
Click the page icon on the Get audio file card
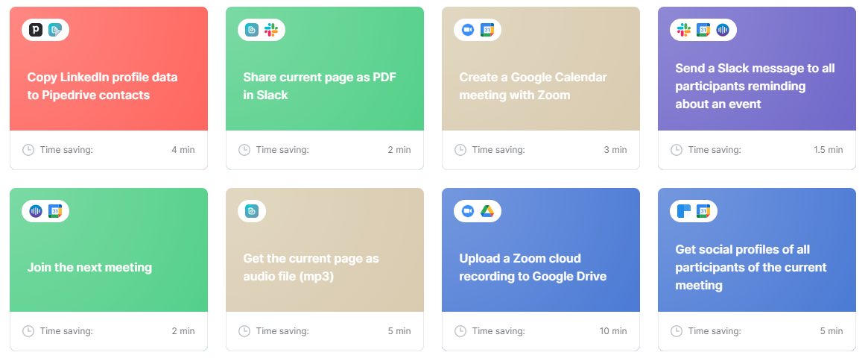[252, 211]
